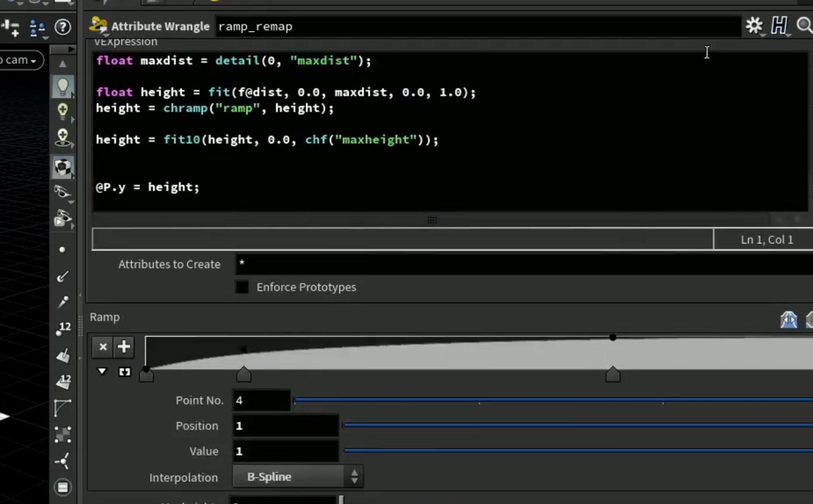813x504 pixels.
Task: Click the Attributes to Create field
Action: coord(524,264)
